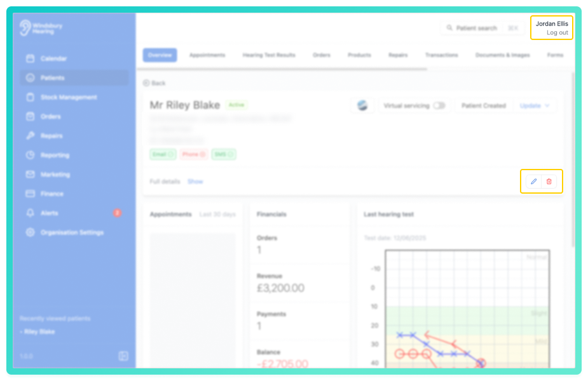Open the Update dropdown
The image size is (588, 381).
[535, 105]
